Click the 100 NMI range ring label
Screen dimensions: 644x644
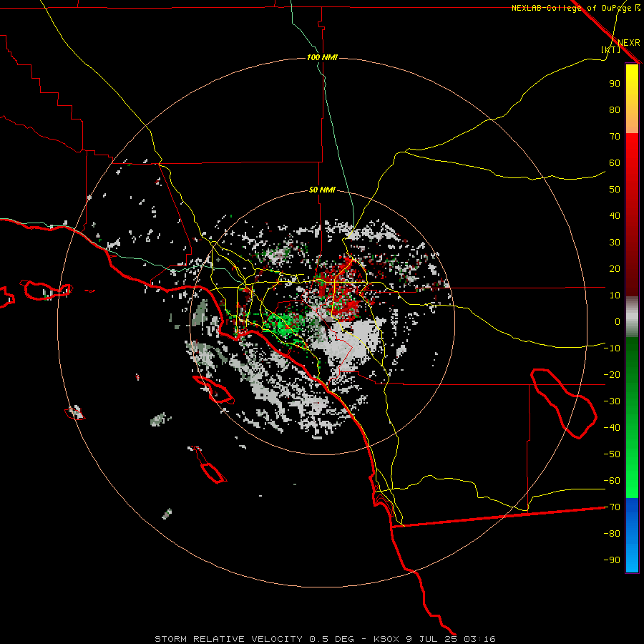pos(322,57)
